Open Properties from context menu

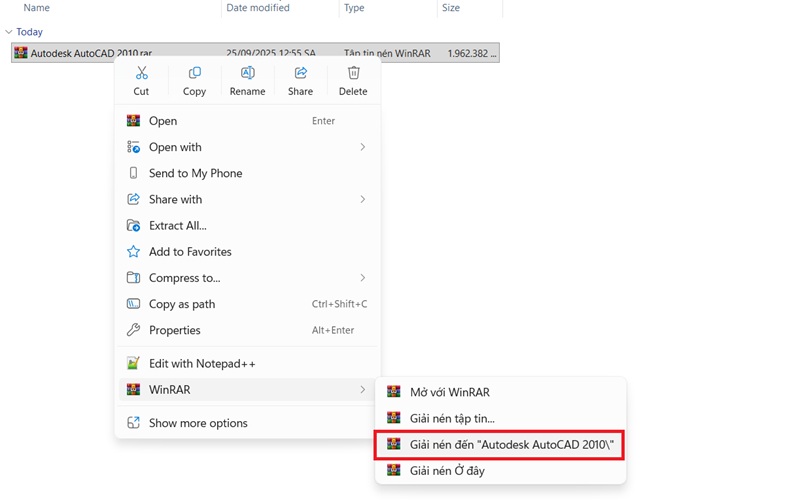248,330
